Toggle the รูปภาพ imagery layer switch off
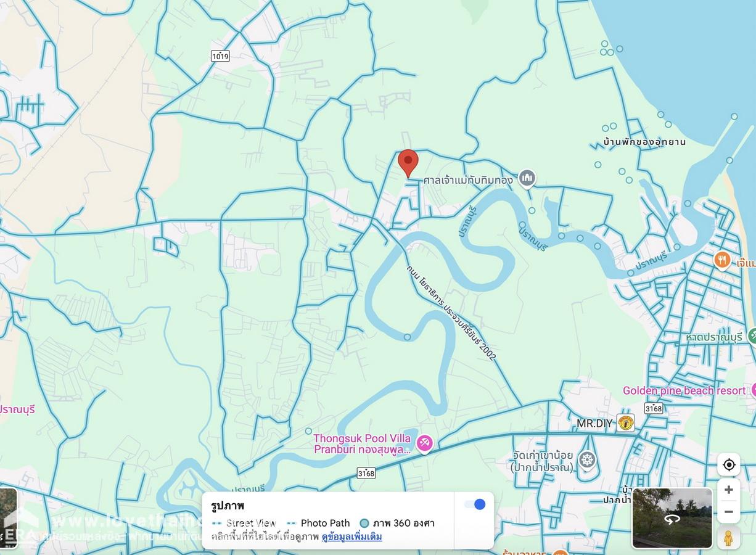The width and height of the screenshot is (756, 555). (x=475, y=504)
